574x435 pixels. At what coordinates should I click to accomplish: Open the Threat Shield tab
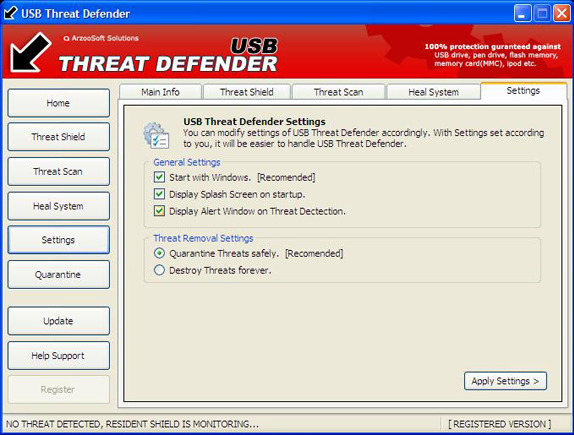tap(247, 92)
